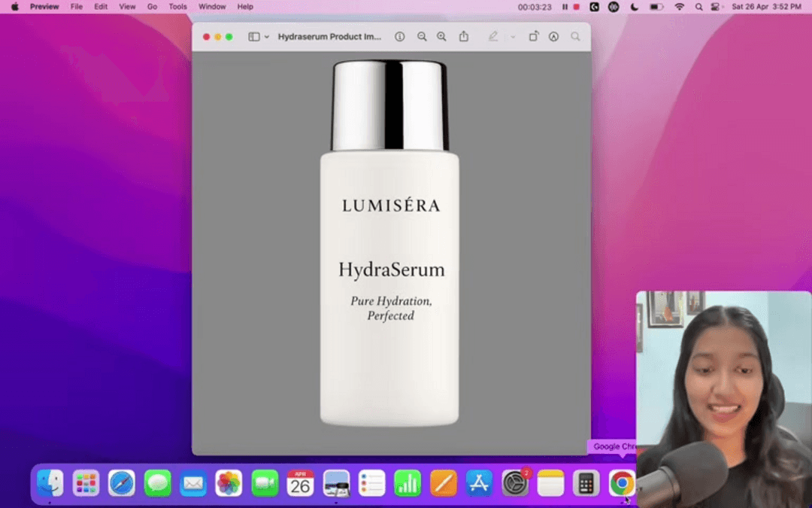The width and height of the screenshot is (812, 508).
Task: Click the Search magnifier in Preview toolbar
Action: (575, 37)
